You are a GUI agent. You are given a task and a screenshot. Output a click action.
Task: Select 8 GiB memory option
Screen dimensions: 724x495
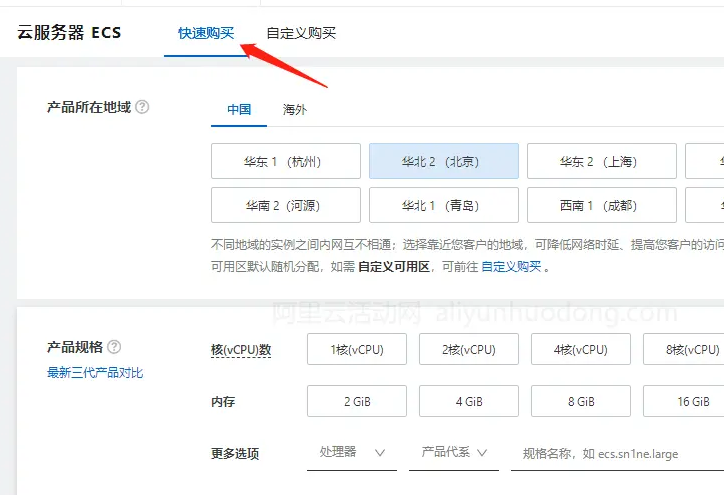pos(581,401)
